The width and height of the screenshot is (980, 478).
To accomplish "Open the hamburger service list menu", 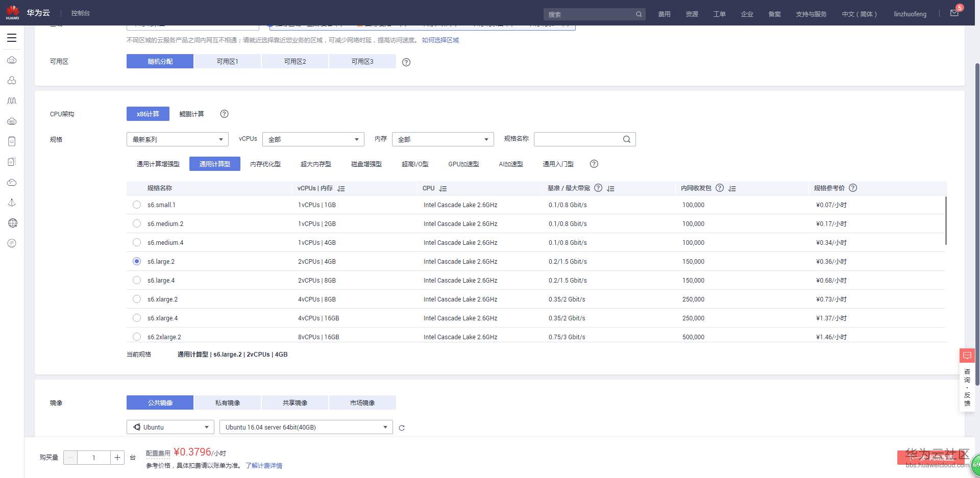I will point(12,38).
